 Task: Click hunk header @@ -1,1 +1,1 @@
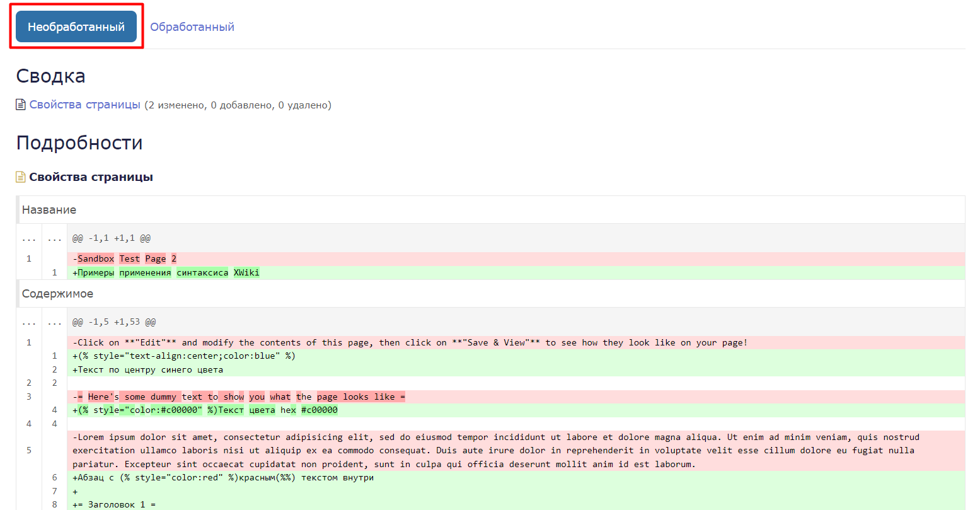point(112,238)
